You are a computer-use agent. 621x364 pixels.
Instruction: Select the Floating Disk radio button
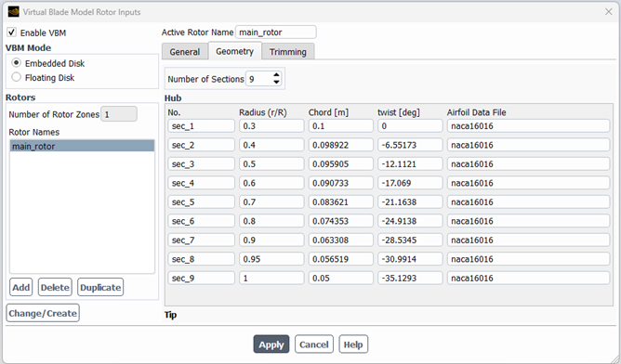click(16, 77)
